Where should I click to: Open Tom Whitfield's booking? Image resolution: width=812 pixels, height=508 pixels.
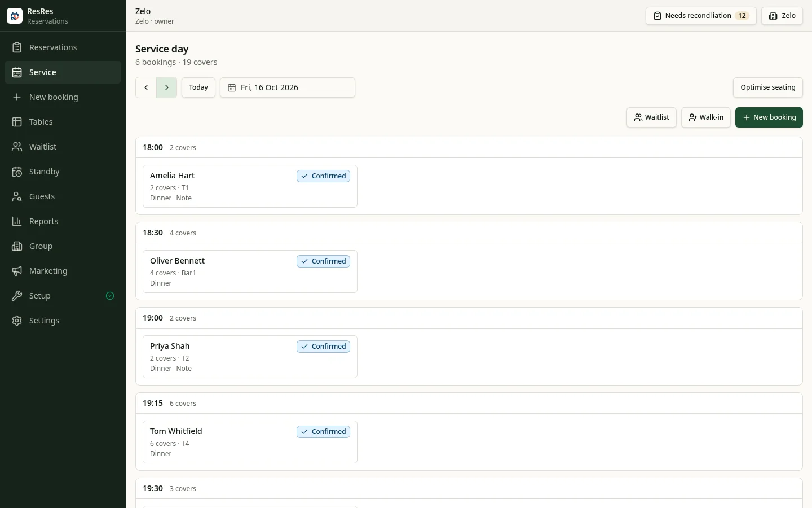click(x=250, y=442)
